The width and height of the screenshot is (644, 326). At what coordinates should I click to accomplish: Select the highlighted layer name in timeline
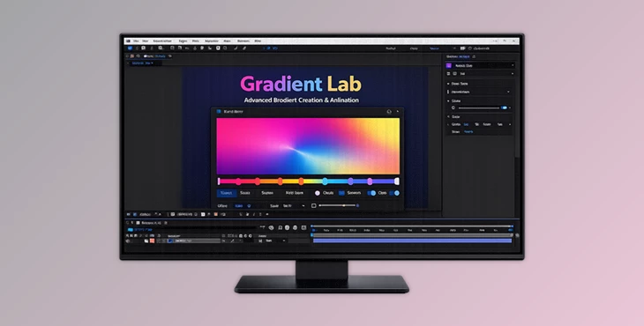194,241
